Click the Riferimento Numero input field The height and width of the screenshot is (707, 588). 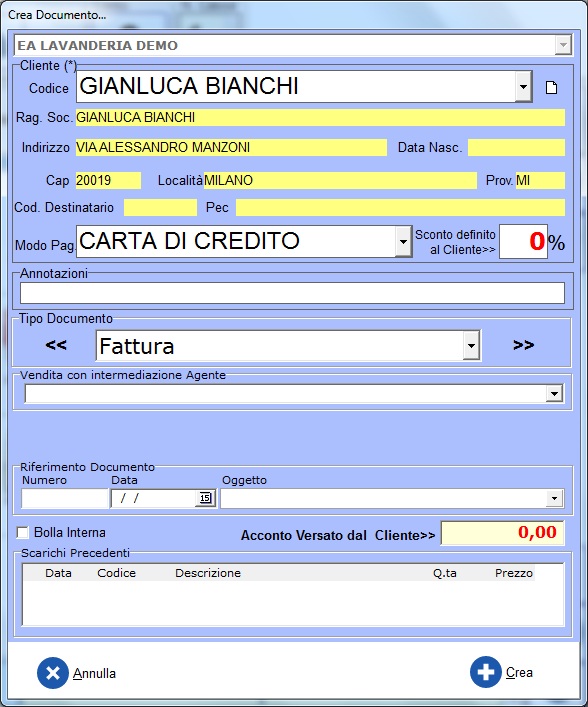(64, 498)
